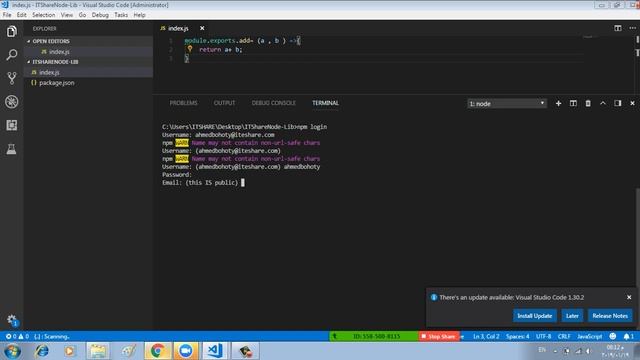
Task: Click the Install Update button
Action: coord(535,316)
